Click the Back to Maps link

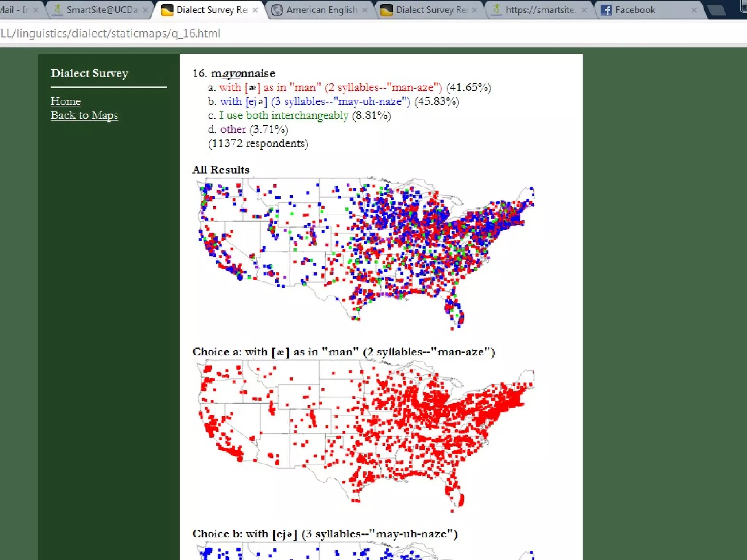(84, 115)
